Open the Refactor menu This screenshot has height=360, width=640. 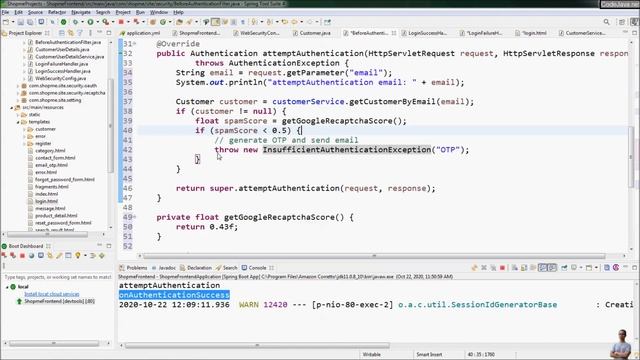[57, 12]
